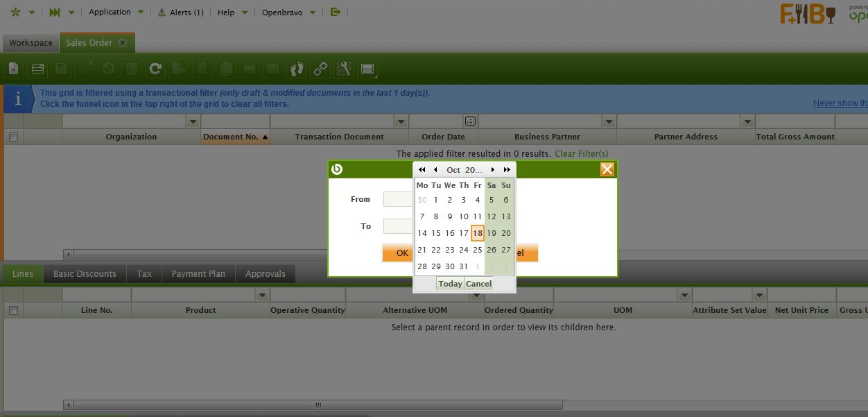
Task: Click the Print printer toolbar icon
Action: (250, 69)
